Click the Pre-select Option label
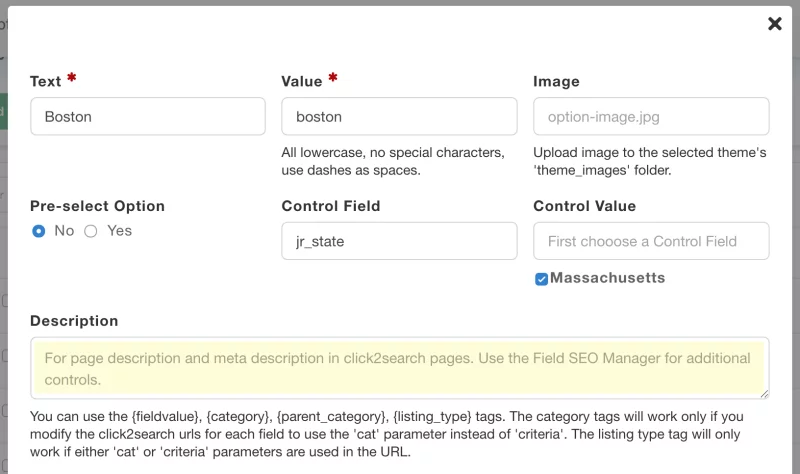The width and height of the screenshot is (800, 474). point(97,206)
